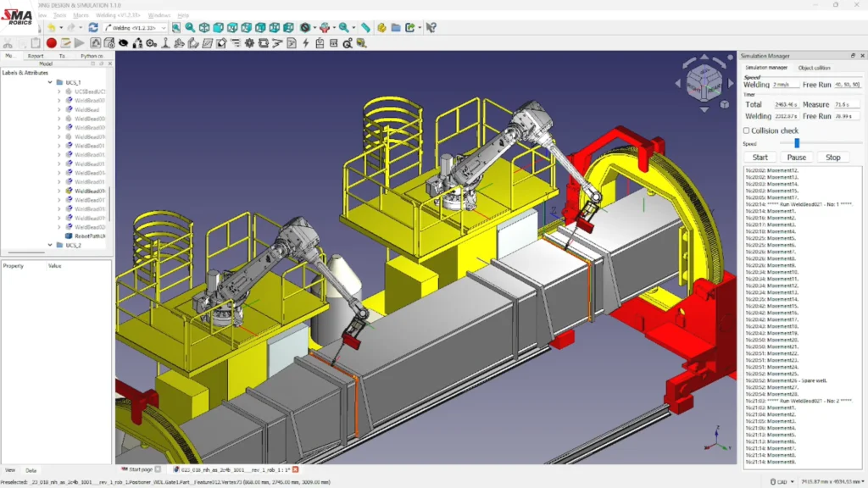The width and height of the screenshot is (868, 488).
Task: Open the Welding workbench dropdown
Action: point(135,28)
